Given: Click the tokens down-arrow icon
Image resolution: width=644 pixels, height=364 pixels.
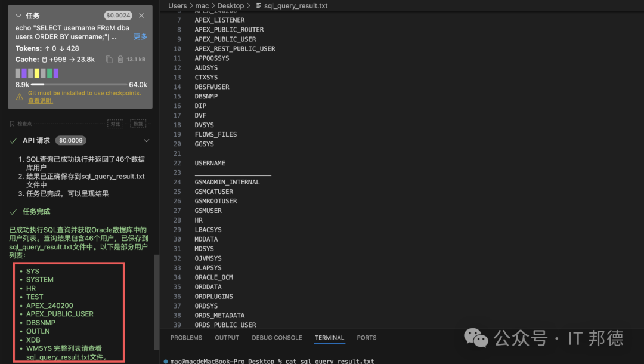Looking at the screenshot, I should click(x=61, y=48).
